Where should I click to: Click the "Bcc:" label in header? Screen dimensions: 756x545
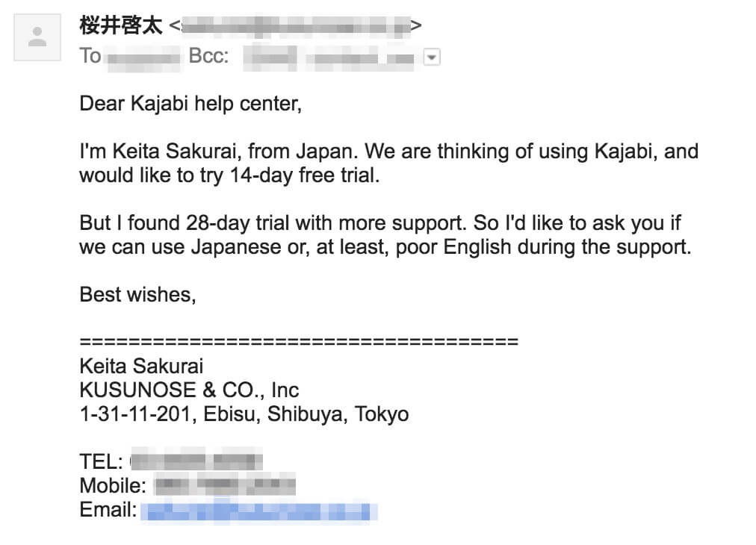(x=208, y=56)
